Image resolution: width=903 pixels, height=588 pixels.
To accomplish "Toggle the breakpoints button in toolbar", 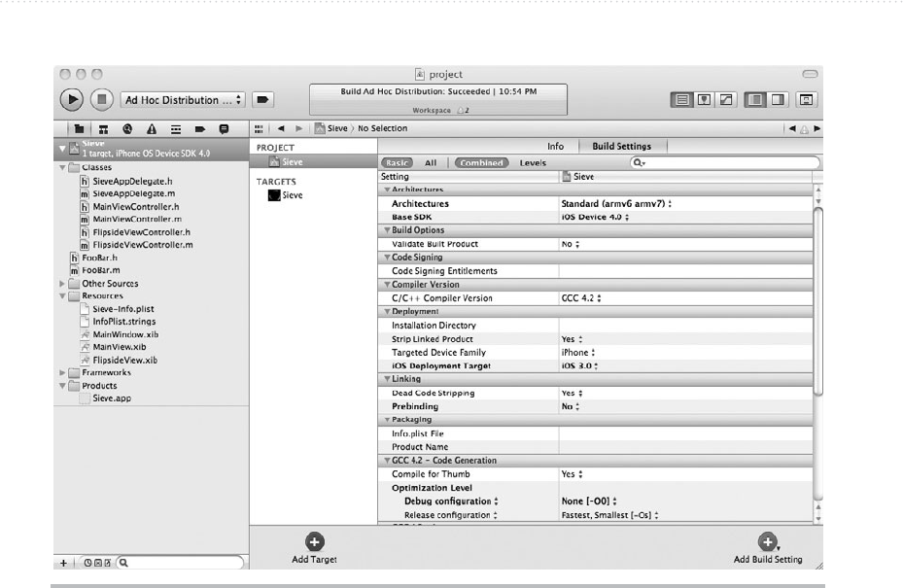I will [262, 100].
